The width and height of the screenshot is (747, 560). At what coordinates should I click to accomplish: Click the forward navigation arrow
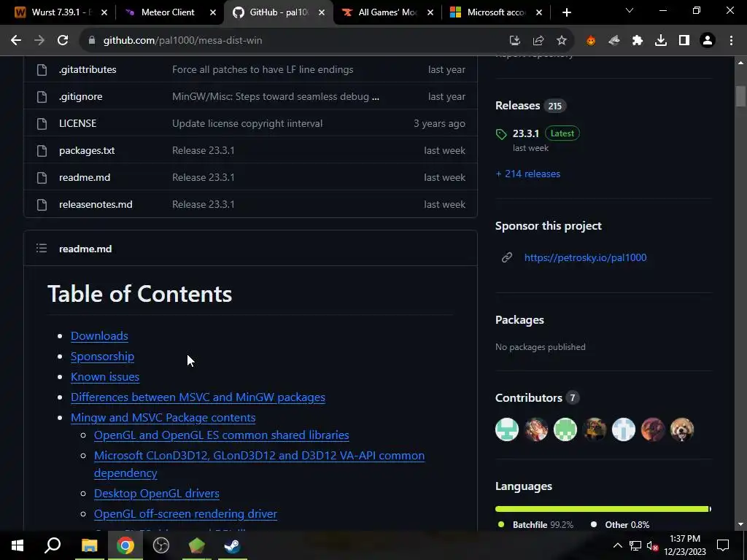[x=39, y=41]
